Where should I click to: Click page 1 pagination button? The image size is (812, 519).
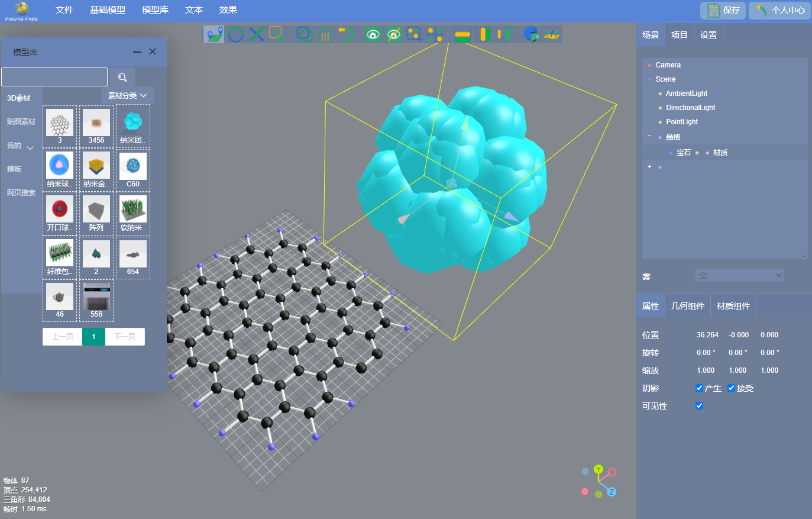coord(93,337)
